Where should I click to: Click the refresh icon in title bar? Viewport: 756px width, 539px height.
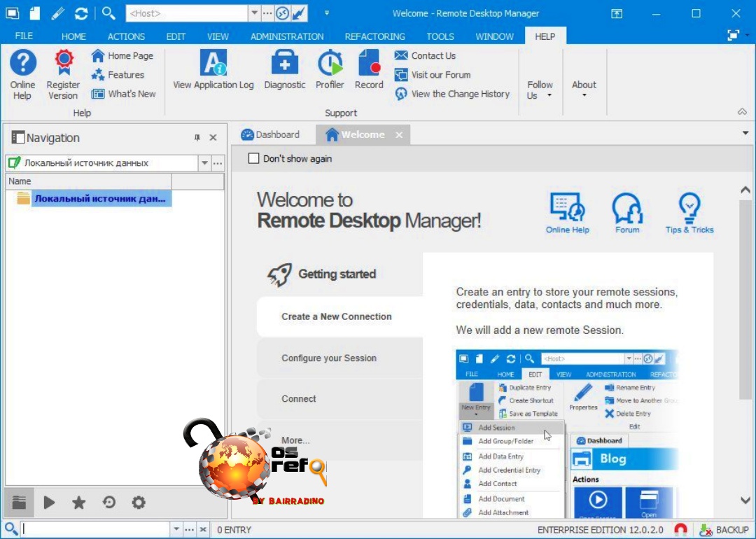(x=81, y=13)
